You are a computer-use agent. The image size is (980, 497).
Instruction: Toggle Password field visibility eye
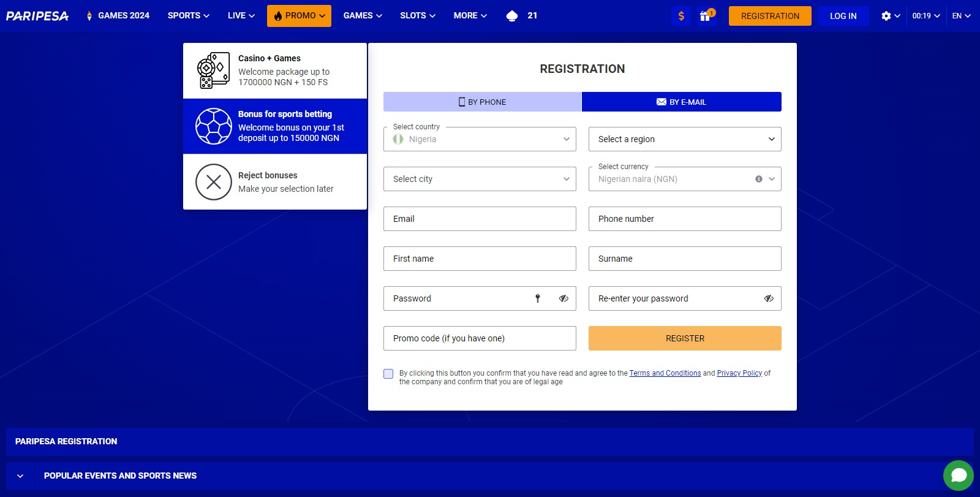tap(563, 298)
